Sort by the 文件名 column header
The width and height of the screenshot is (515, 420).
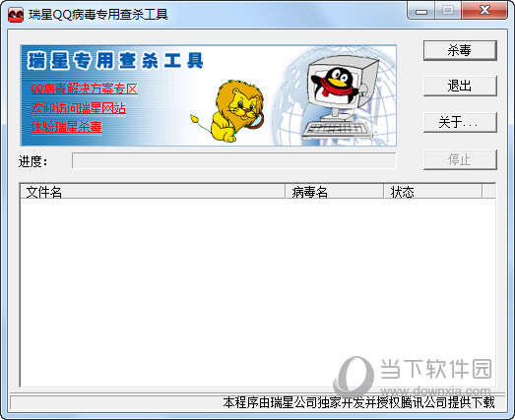pos(153,192)
